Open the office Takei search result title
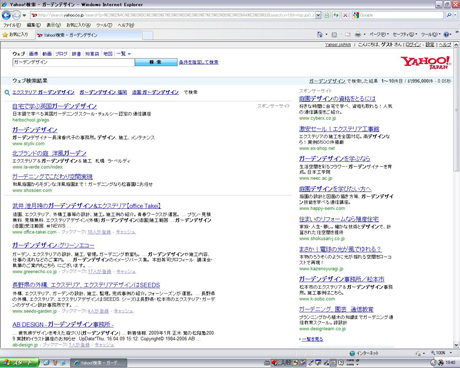Viewport: 460px width, 368px height. [x=87, y=206]
